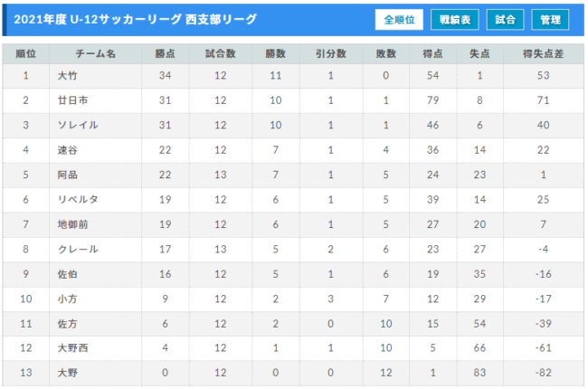The height and width of the screenshot is (389, 588).
Task: Click the 得点 column header
Action: point(432,53)
